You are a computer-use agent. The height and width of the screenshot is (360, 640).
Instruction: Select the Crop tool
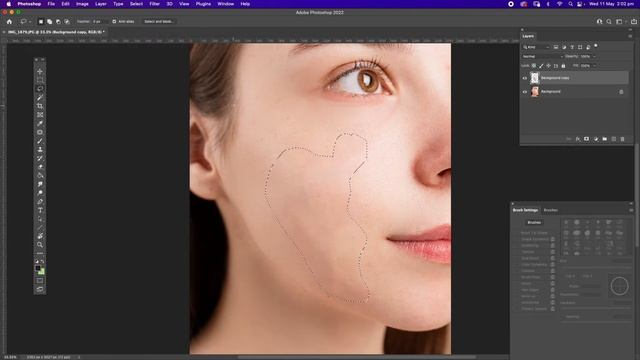click(x=40, y=106)
